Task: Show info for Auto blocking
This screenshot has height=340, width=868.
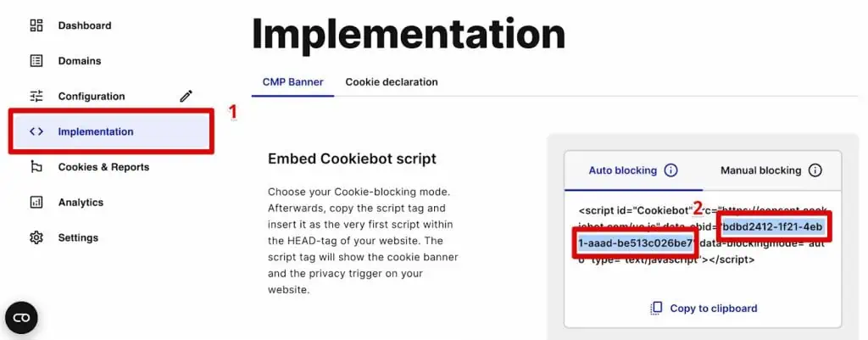Action: (x=670, y=170)
